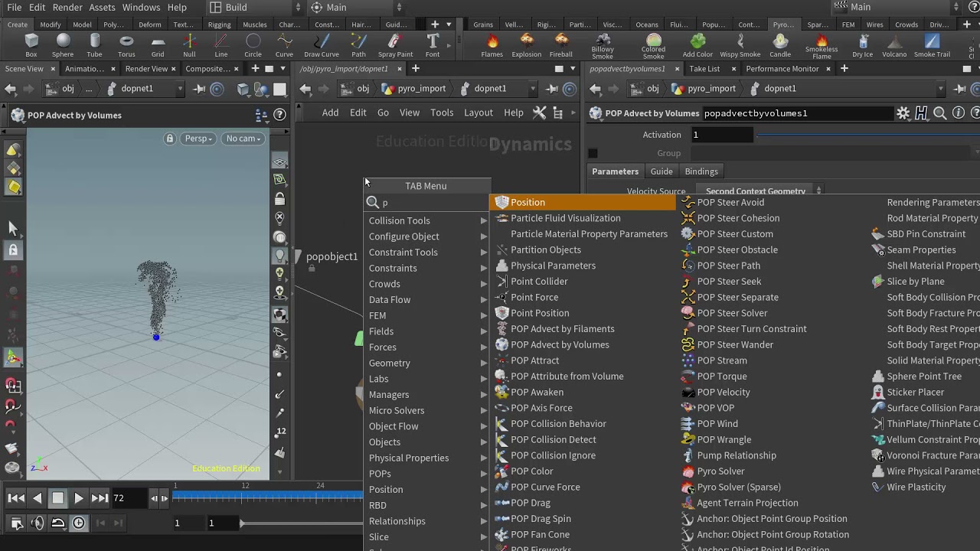This screenshot has height=551, width=980.
Task: Click the Candle pyro tool
Action: coord(780,45)
